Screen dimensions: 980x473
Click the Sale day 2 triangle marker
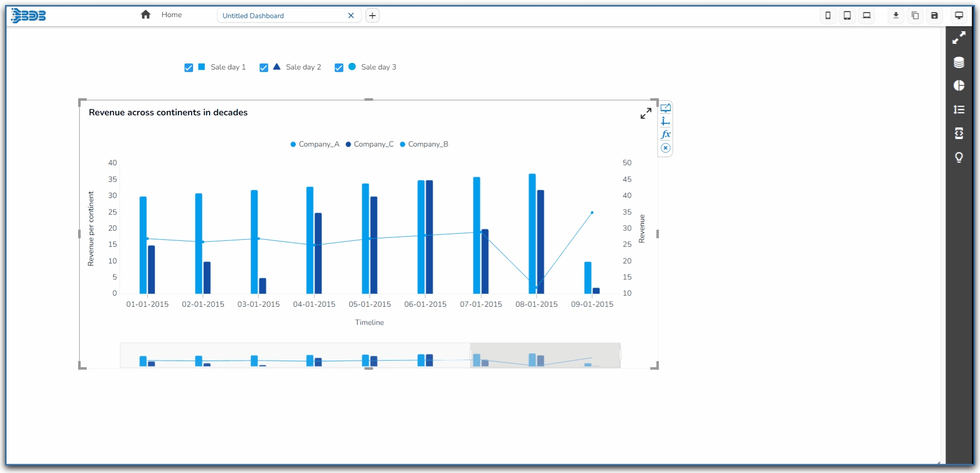tap(277, 66)
